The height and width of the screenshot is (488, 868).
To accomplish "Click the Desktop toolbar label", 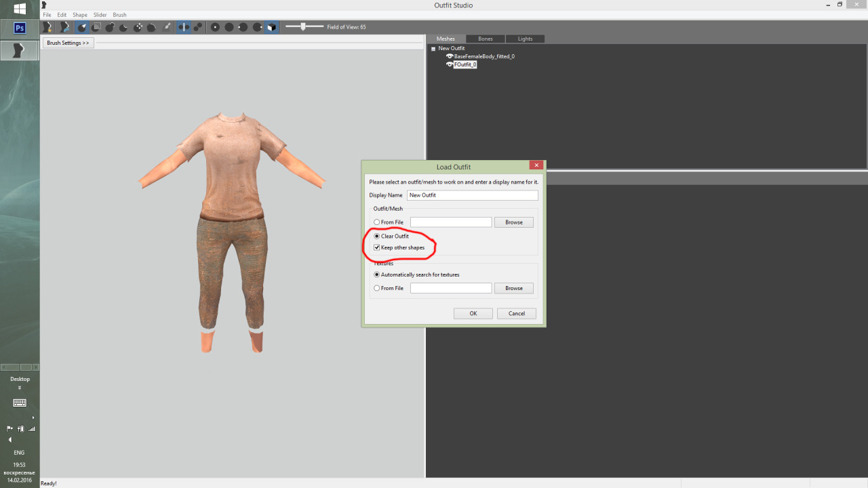I will (x=20, y=380).
